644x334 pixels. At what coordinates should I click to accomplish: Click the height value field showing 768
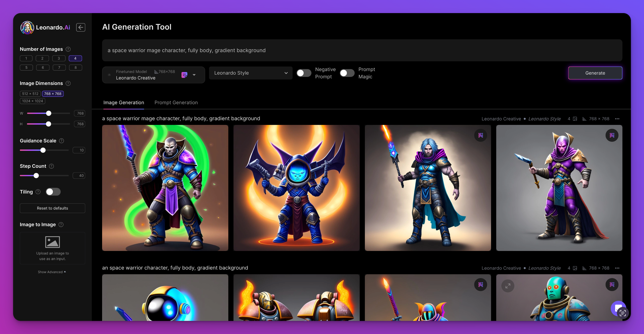[79, 124]
